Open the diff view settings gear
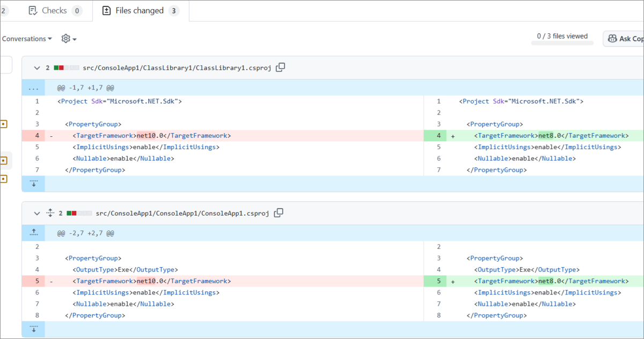644x339 pixels. (65, 38)
